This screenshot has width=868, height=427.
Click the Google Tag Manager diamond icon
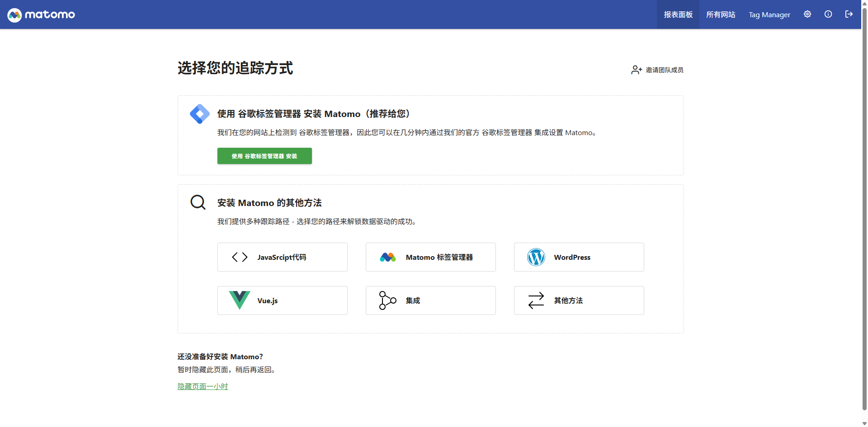pyautogui.click(x=199, y=114)
